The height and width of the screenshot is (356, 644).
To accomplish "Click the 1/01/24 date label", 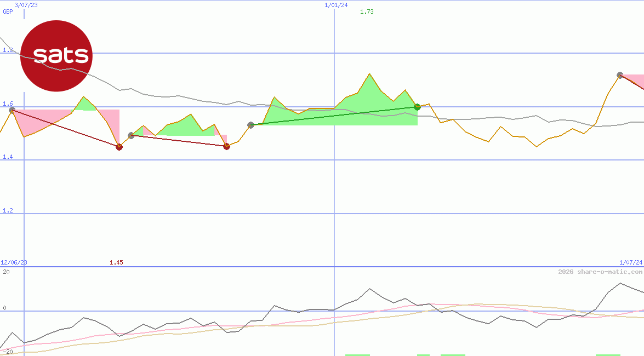I will [336, 5].
